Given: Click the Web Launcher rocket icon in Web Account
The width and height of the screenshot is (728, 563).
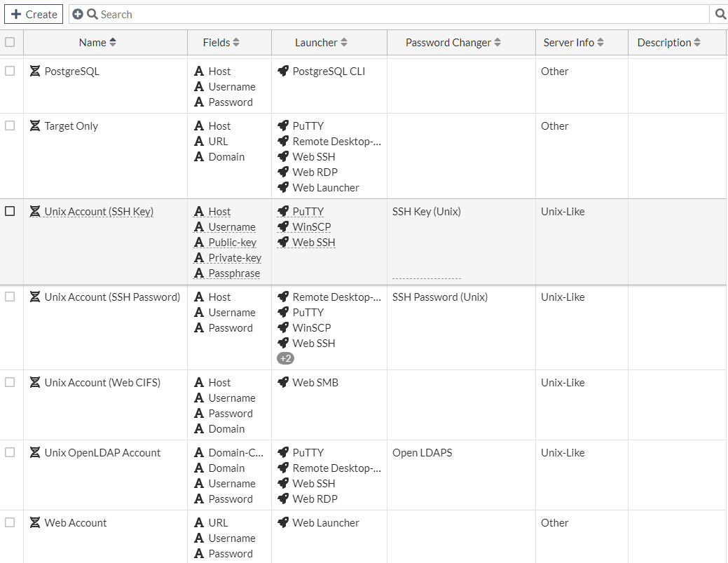Looking at the screenshot, I should pos(283,522).
